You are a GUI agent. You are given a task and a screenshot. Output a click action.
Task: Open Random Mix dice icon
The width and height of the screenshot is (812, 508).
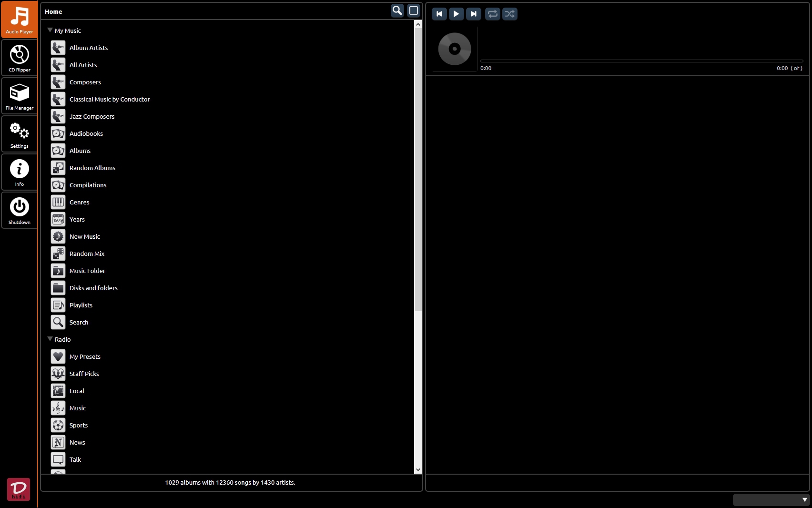pos(58,254)
